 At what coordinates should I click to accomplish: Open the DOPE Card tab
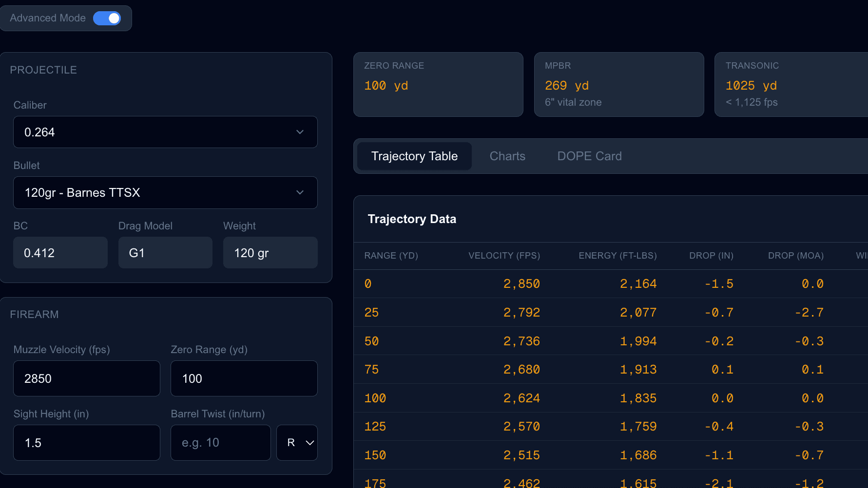(589, 156)
